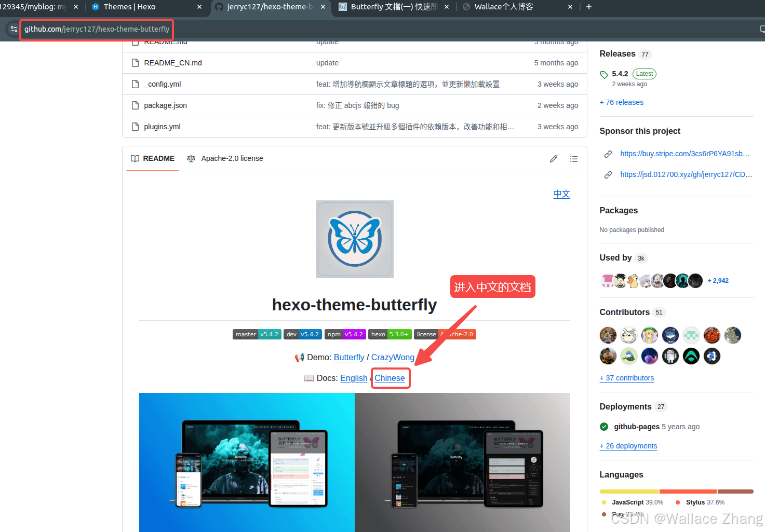Close the jerryc127/hexo-theme-butterfly tab
The height and width of the screenshot is (532, 765).
[x=323, y=7]
